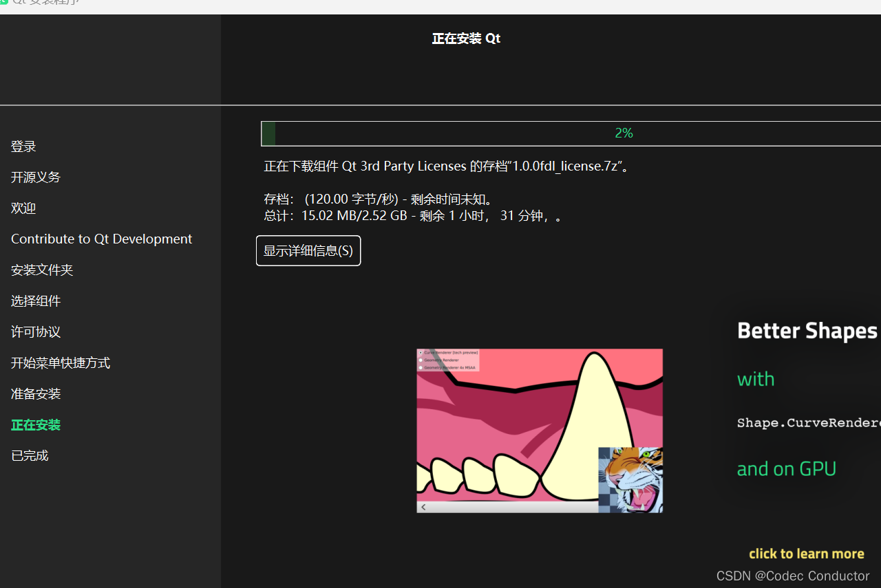Click the 显示详细信息(S) button
Screen dimensions: 881x588
(x=308, y=250)
